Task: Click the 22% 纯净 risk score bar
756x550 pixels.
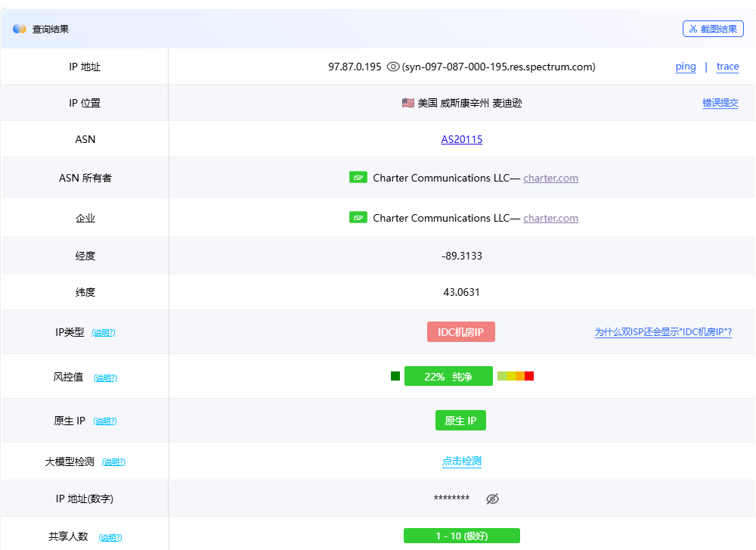Action: [x=448, y=377]
